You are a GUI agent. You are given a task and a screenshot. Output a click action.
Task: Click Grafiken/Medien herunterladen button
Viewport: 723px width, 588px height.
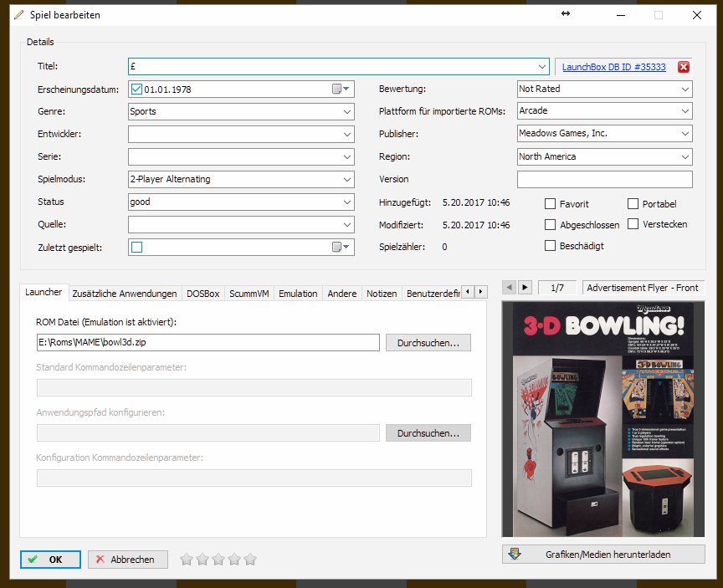point(603,555)
